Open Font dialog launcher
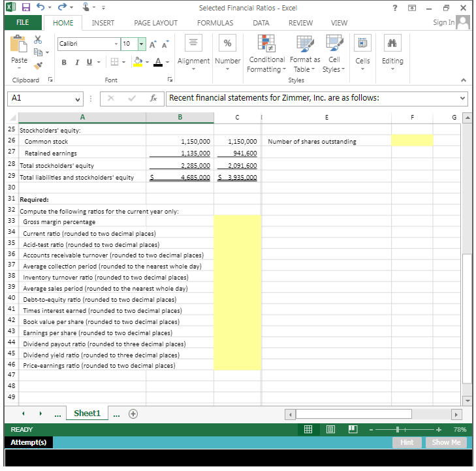The image size is (476, 471). pos(170,80)
